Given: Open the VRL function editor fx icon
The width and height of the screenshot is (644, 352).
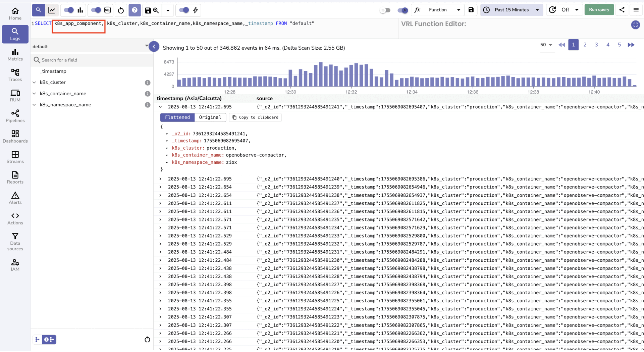Looking at the screenshot, I should [417, 10].
